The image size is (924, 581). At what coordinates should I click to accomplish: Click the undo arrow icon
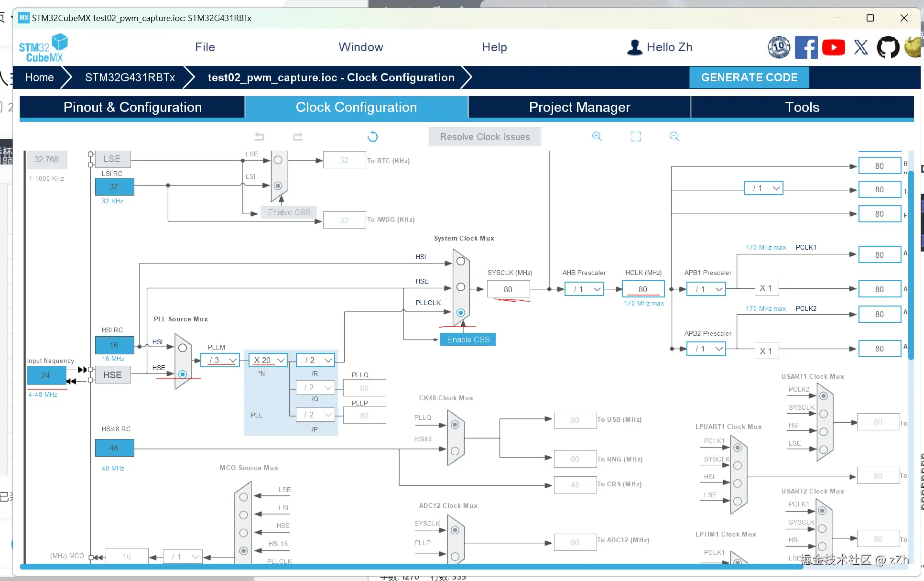click(x=259, y=137)
